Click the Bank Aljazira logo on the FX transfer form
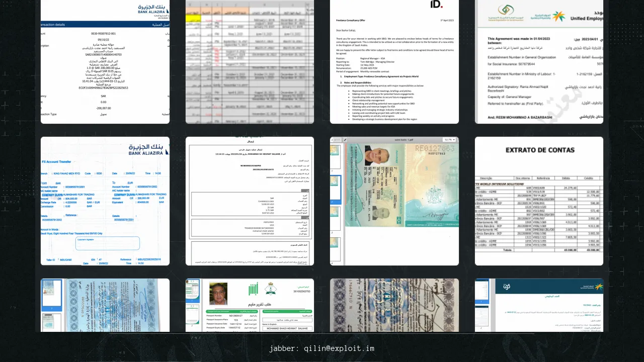 148,149
